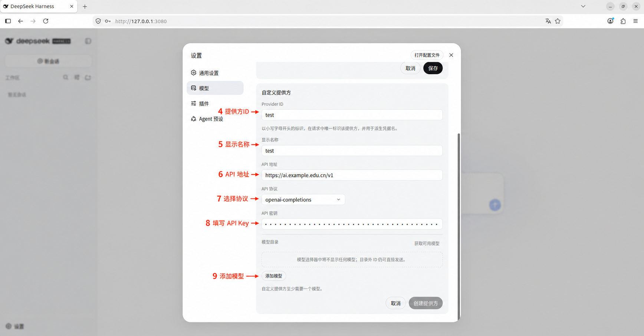Viewport: 644px width, 336px height.
Task: Click the search icon in workspace sidebar
Action: [x=66, y=78]
